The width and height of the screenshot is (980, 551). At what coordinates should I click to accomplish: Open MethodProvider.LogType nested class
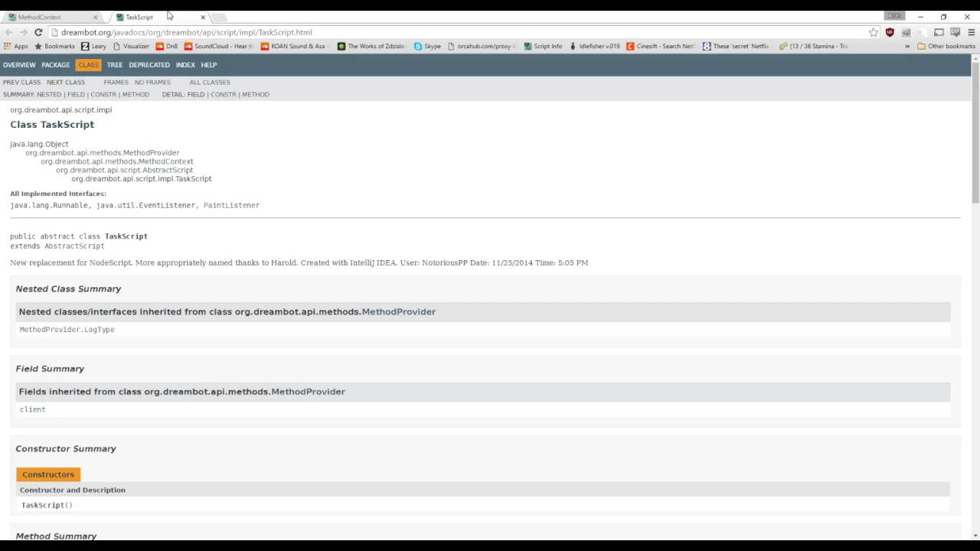coord(67,329)
